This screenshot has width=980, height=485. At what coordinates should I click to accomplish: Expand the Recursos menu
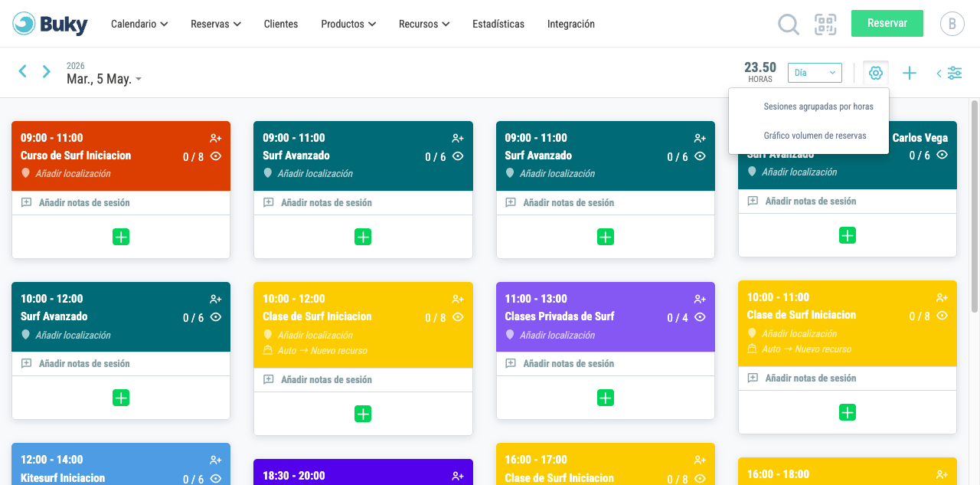[x=424, y=24]
